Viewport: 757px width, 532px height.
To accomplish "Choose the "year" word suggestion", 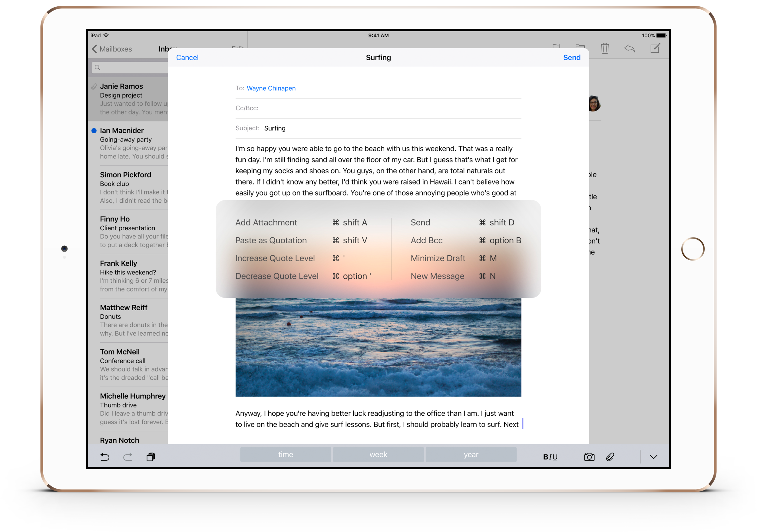I will click(x=471, y=454).
